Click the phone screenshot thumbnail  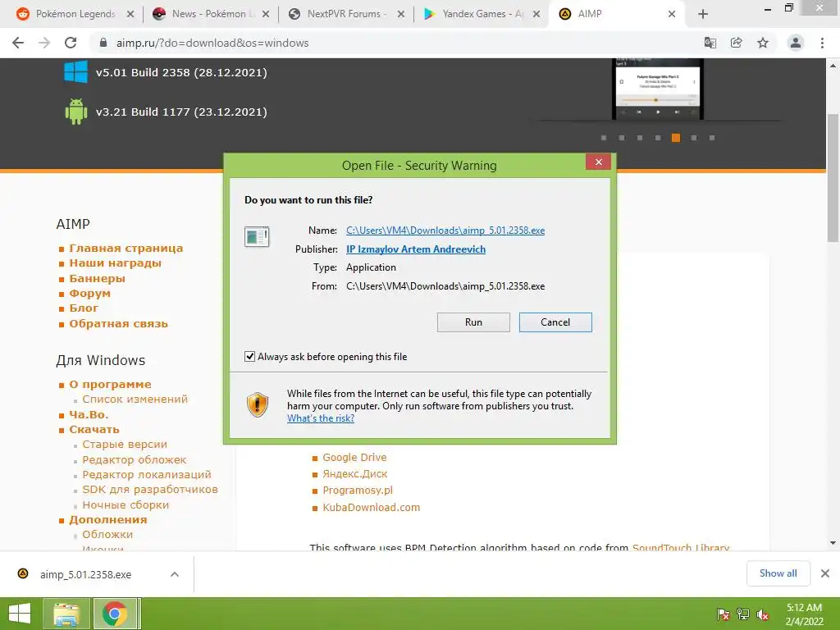[x=658, y=89]
